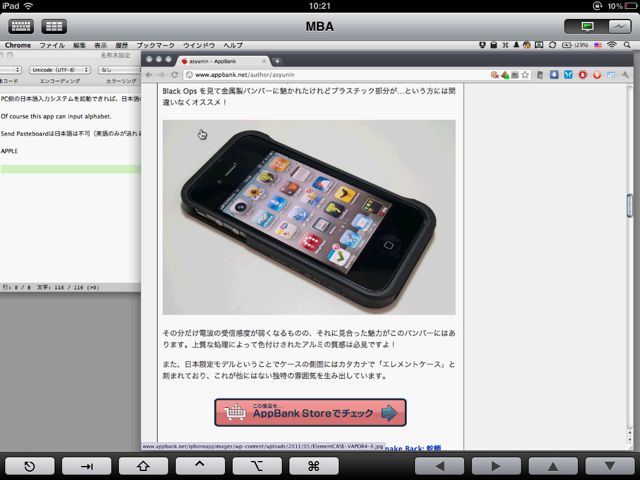Screen dimensions: 640x480
Task: Toggle the Option modifier key
Action: [x=257, y=466]
